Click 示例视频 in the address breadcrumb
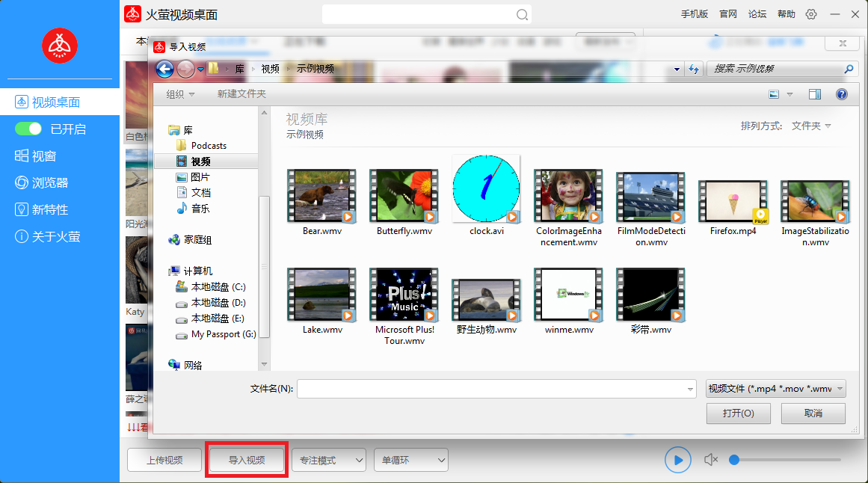Viewport: 868px width, 483px height. (x=315, y=69)
